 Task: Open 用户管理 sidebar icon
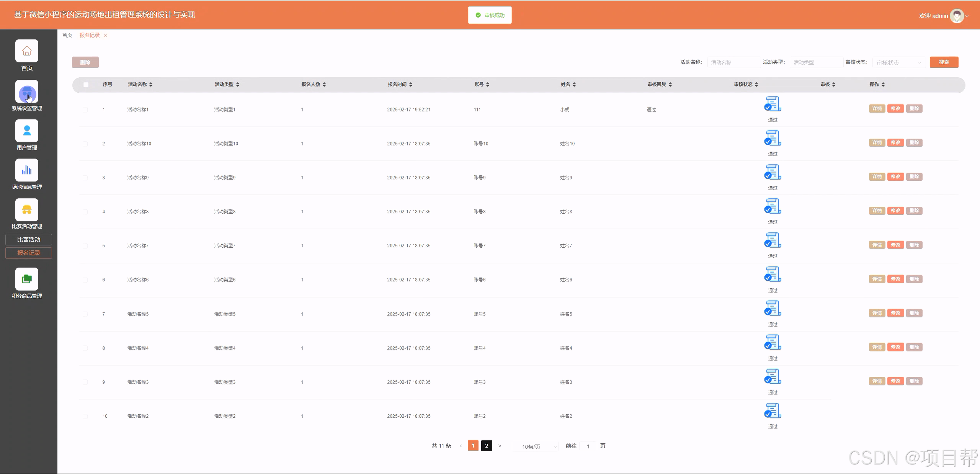[27, 131]
